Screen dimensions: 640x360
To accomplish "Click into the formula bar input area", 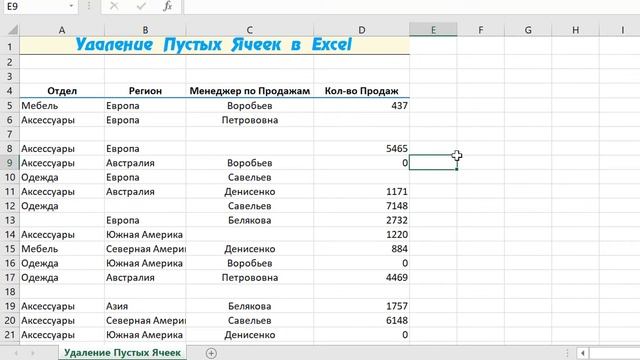I will click(x=411, y=6).
